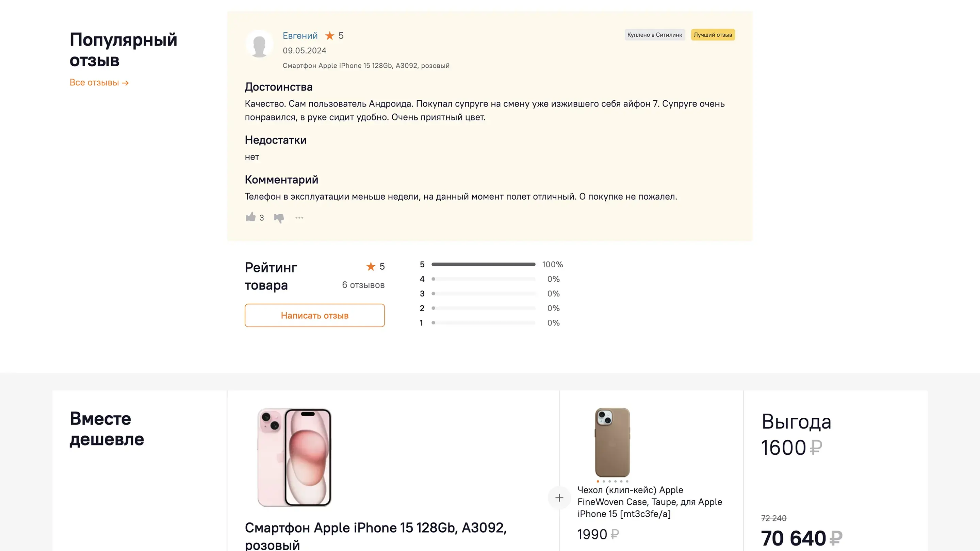
Task: Click the 6 отзывов review count
Action: (363, 285)
